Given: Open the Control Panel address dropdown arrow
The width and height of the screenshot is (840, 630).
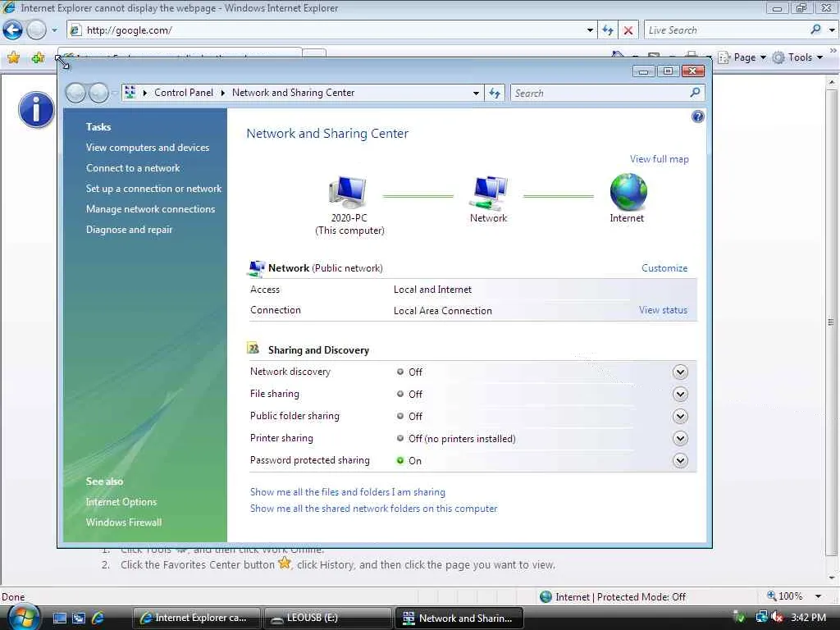Looking at the screenshot, I should tap(476, 94).
